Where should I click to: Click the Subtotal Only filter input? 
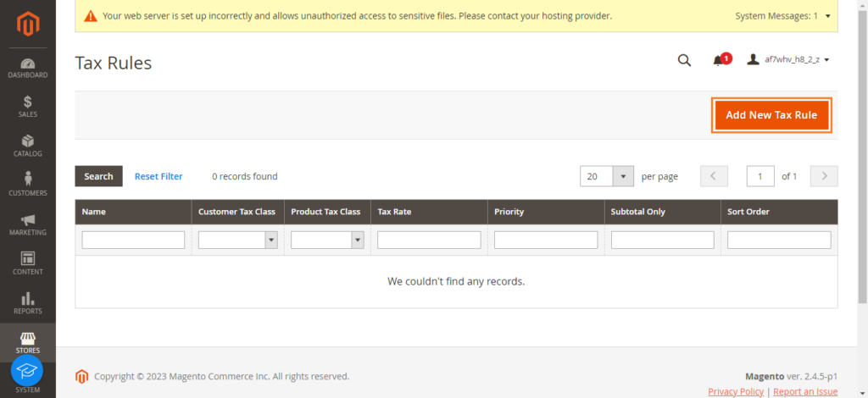(663, 240)
